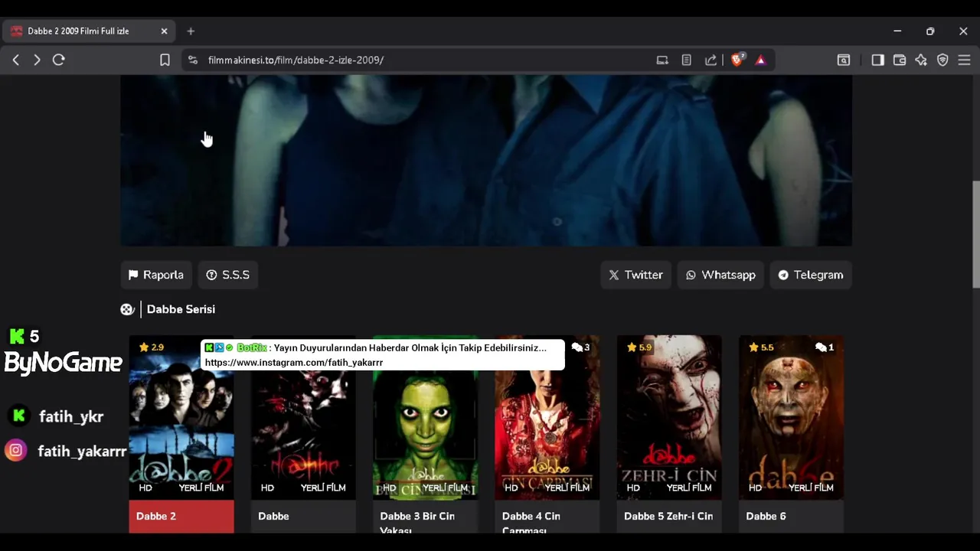
Task: Open Brave VPN shield icon
Action: click(942, 60)
